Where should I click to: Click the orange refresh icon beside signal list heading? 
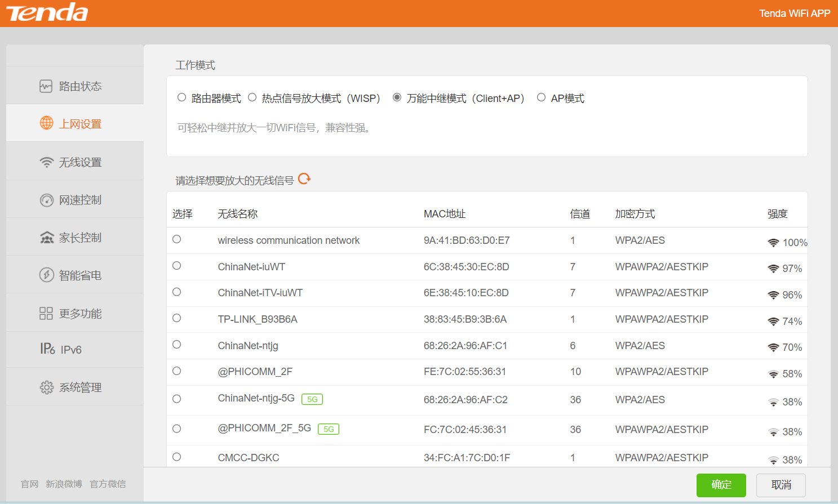click(304, 179)
